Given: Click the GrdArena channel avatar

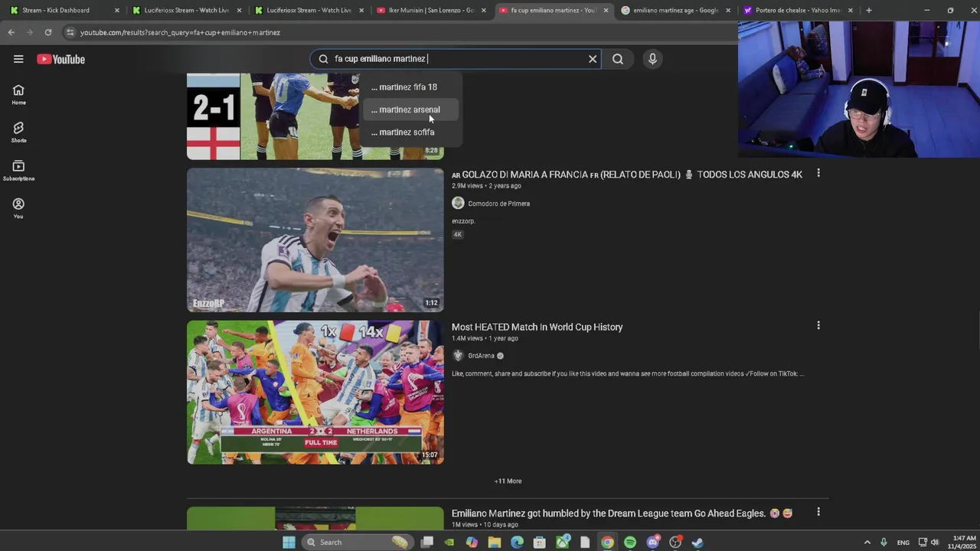Looking at the screenshot, I should pyautogui.click(x=458, y=355).
